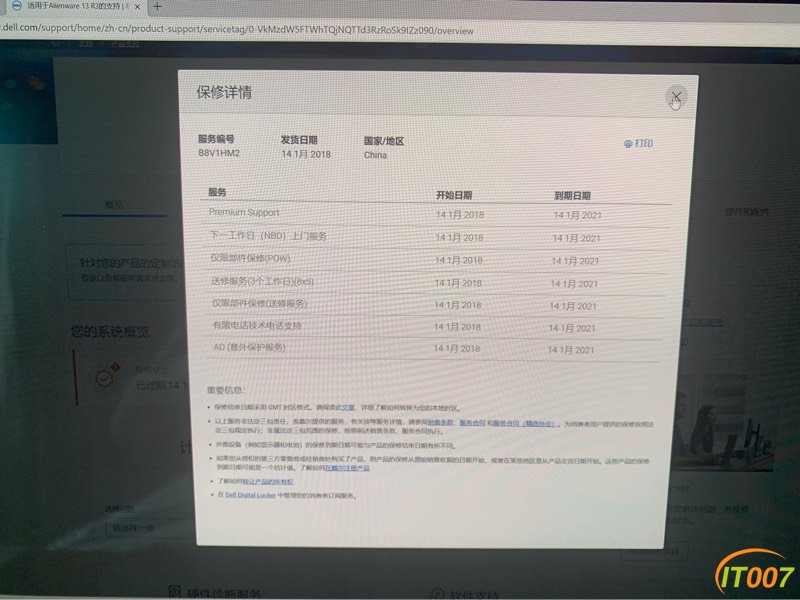
Task: Click the expiry date for AD (意外保护服务)
Action: 571,350
